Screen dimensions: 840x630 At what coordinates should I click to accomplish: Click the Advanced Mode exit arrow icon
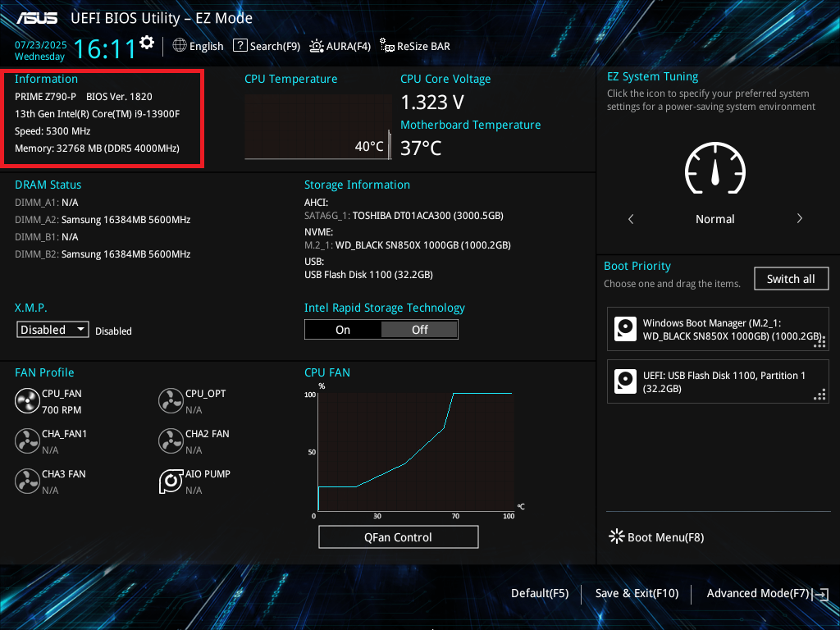point(820,594)
